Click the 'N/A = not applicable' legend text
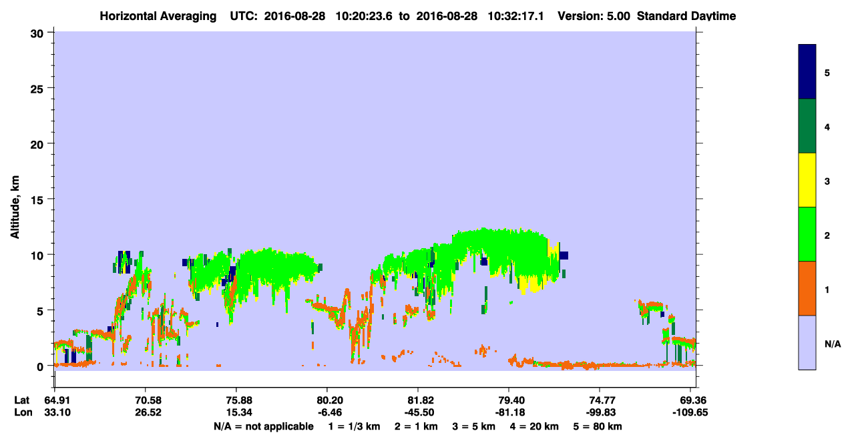 (263, 426)
